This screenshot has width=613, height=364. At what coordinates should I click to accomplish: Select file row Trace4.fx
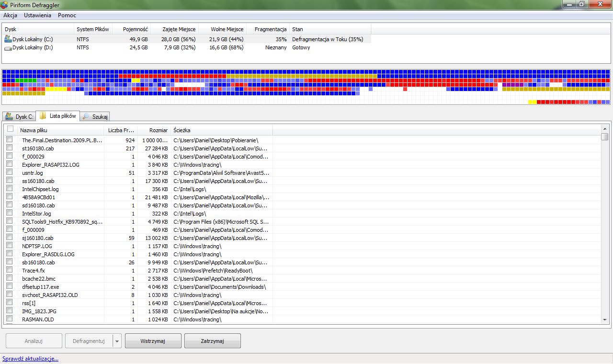point(139,271)
